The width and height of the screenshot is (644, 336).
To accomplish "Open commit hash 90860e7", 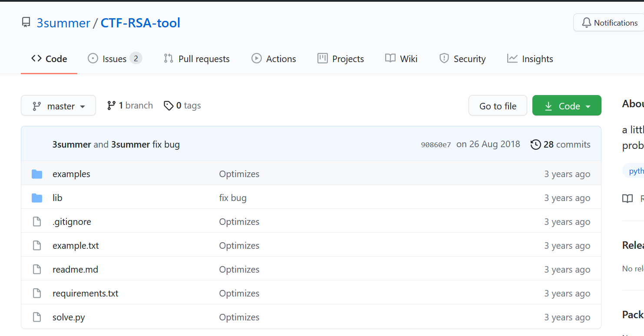I will pyautogui.click(x=436, y=145).
